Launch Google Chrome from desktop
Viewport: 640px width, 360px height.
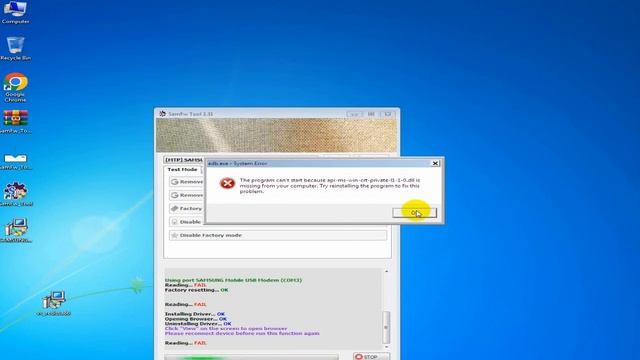tap(15, 87)
